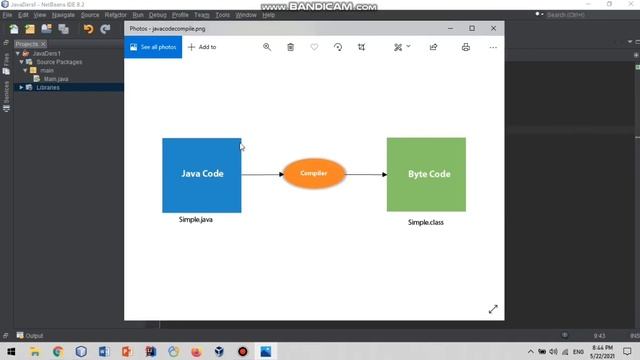
Task: Open the Navigate menu in NetBeans
Action: (x=63, y=15)
